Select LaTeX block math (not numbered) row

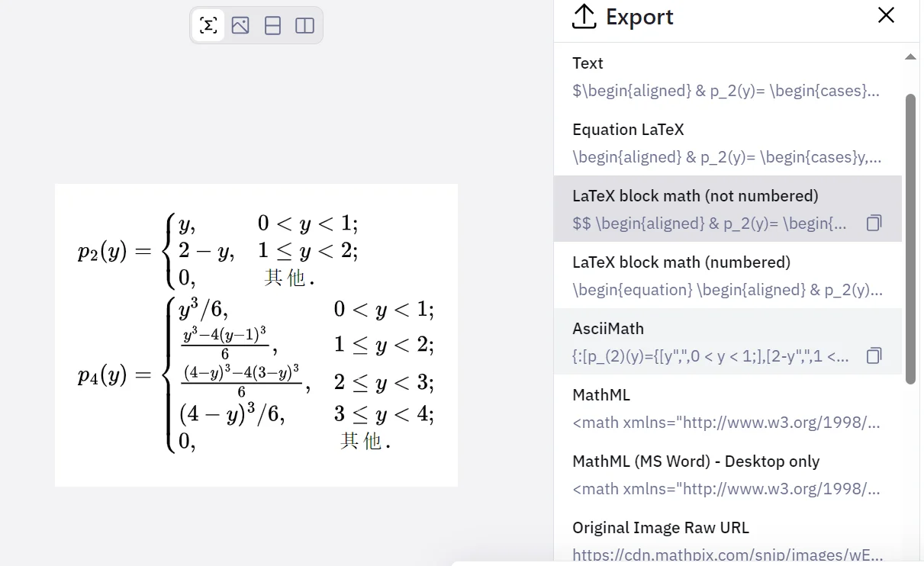(728, 209)
